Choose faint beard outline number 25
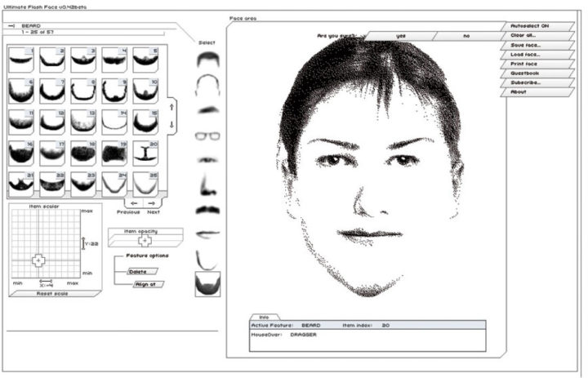The image size is (588, 378). (145, 185)
